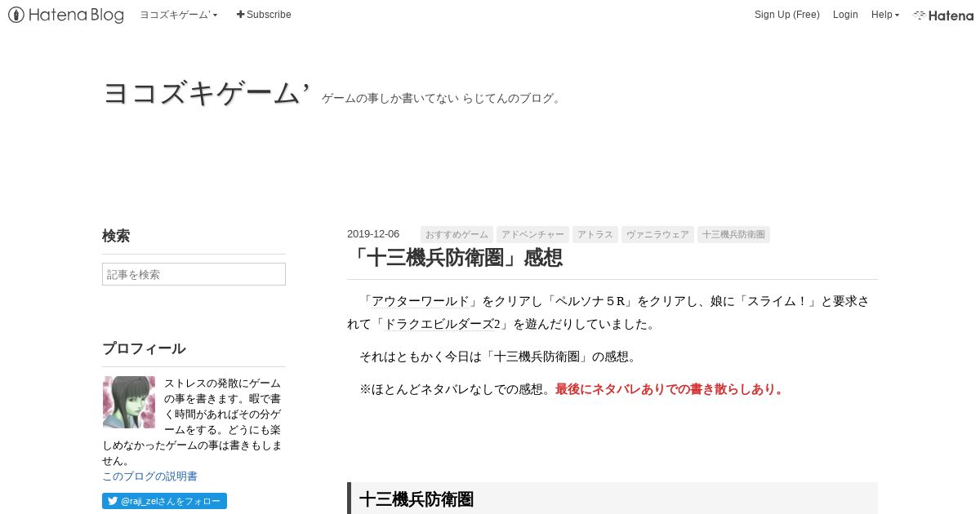Open the Hatena Blog home logo
980x514 pixels.
tap(66, 15)
